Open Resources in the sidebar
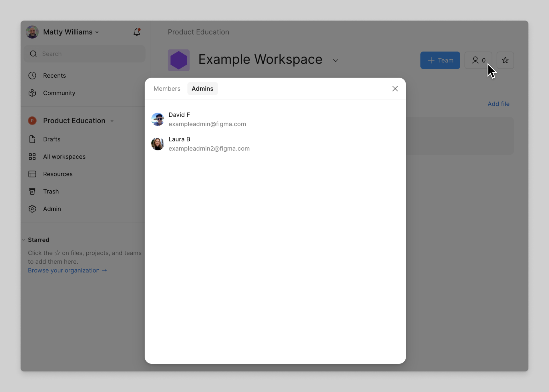The width and height of the screenshot is (549, 392). [57, 174]
